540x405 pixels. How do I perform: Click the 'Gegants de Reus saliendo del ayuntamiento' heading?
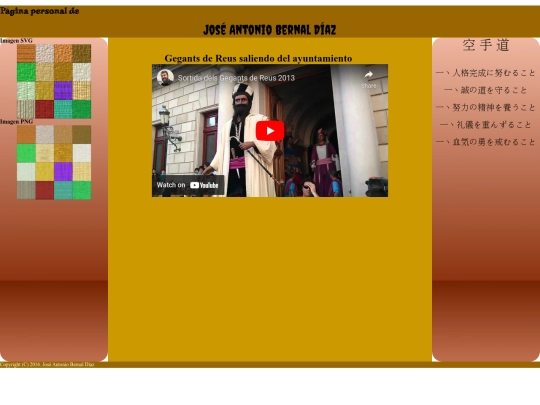point(258,59)
